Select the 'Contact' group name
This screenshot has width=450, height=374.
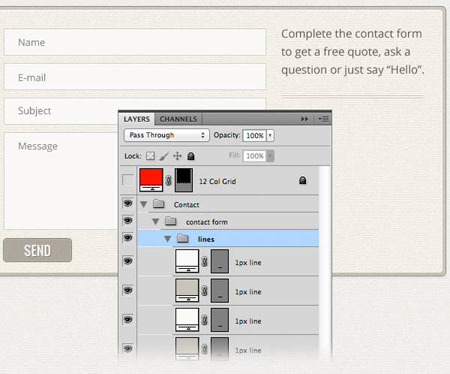[186, 205]
